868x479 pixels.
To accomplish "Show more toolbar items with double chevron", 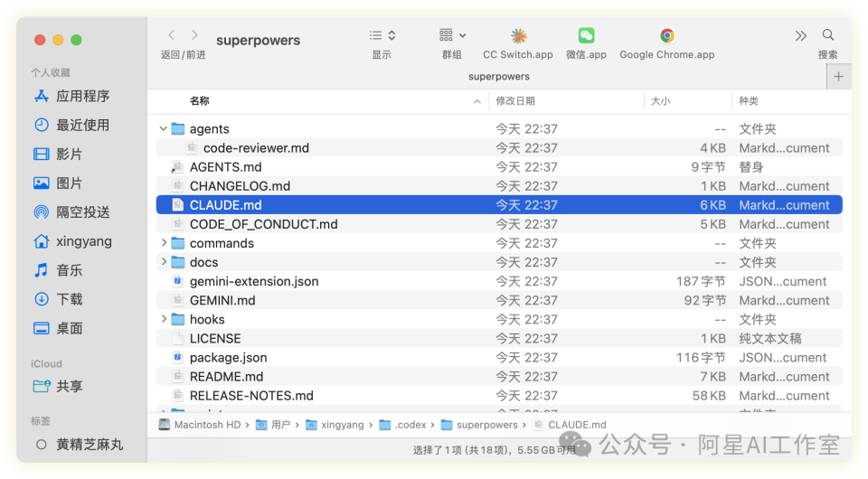I will 800,36.
